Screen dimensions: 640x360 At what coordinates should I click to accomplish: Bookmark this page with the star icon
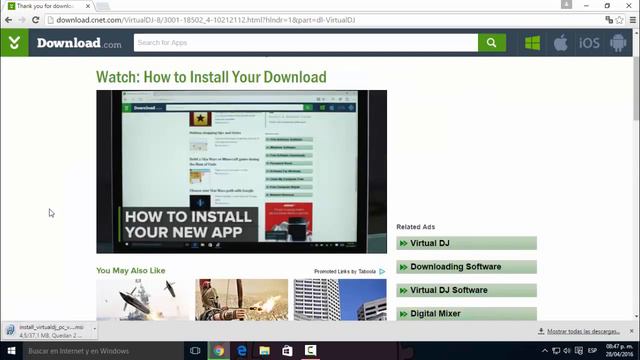coord(620,20)
